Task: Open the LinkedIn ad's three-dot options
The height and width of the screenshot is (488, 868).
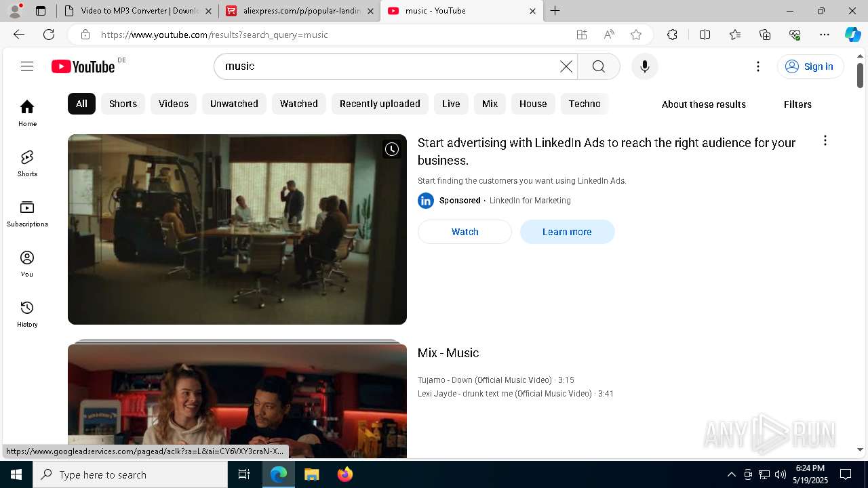Action: click(825, 140)
